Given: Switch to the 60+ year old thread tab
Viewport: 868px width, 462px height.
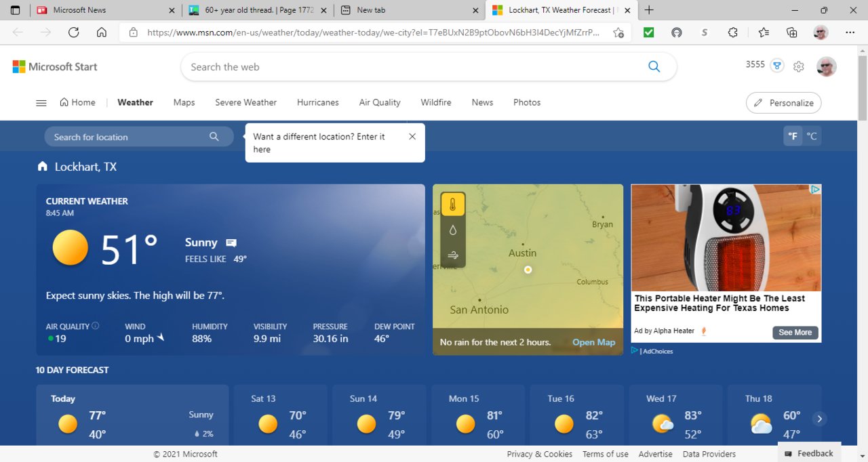Looking at the screenshot, I should [258, 10].
